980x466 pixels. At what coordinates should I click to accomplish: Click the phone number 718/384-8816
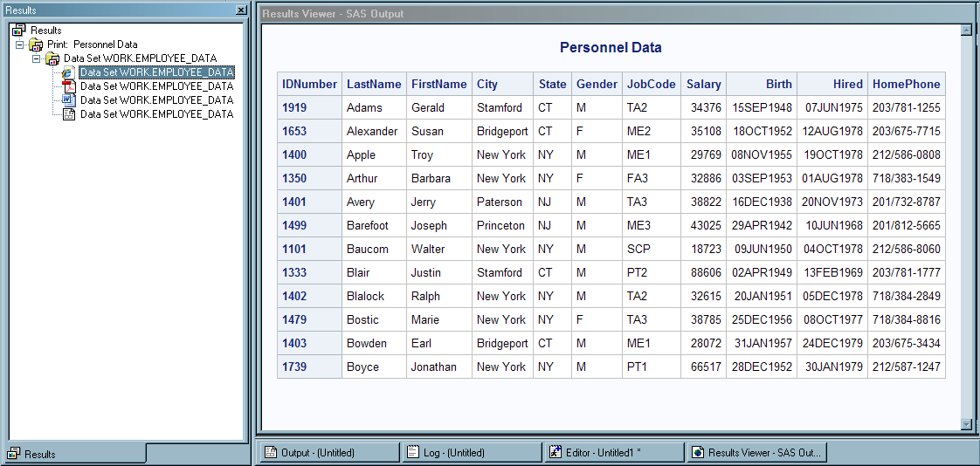(907, 319)
